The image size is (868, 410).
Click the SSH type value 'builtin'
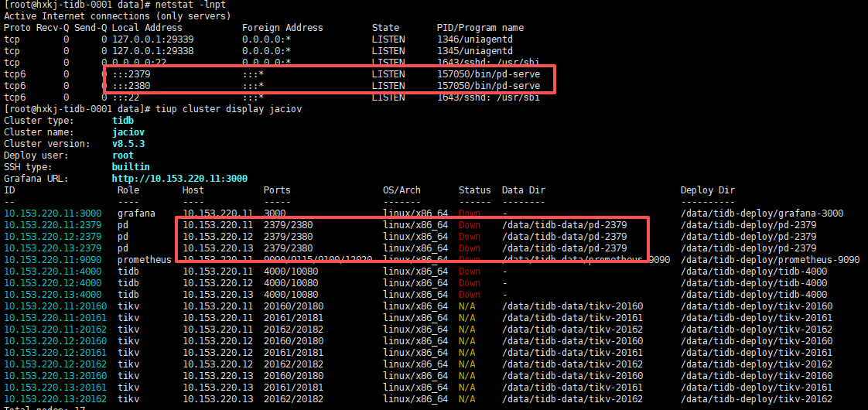[131, 167]
